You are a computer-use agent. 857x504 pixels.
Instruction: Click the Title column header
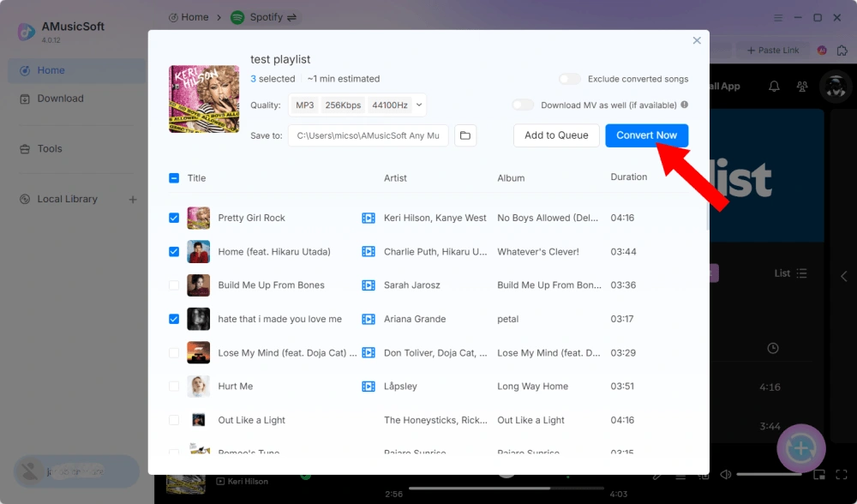(x=196, y=177)
